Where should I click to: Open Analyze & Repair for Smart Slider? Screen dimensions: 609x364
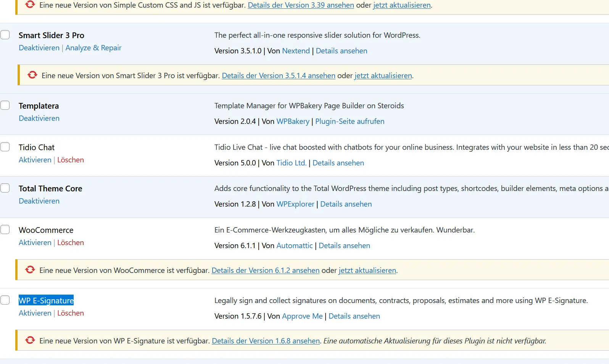(93, 48)
